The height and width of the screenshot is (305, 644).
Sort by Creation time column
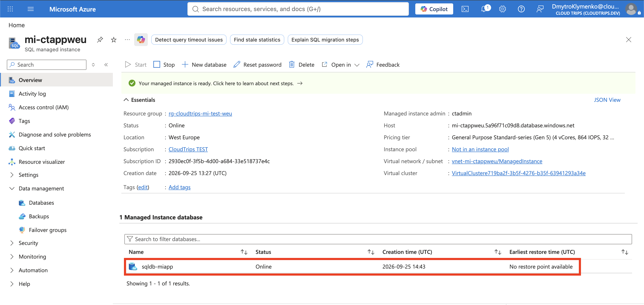coord(498,252)
